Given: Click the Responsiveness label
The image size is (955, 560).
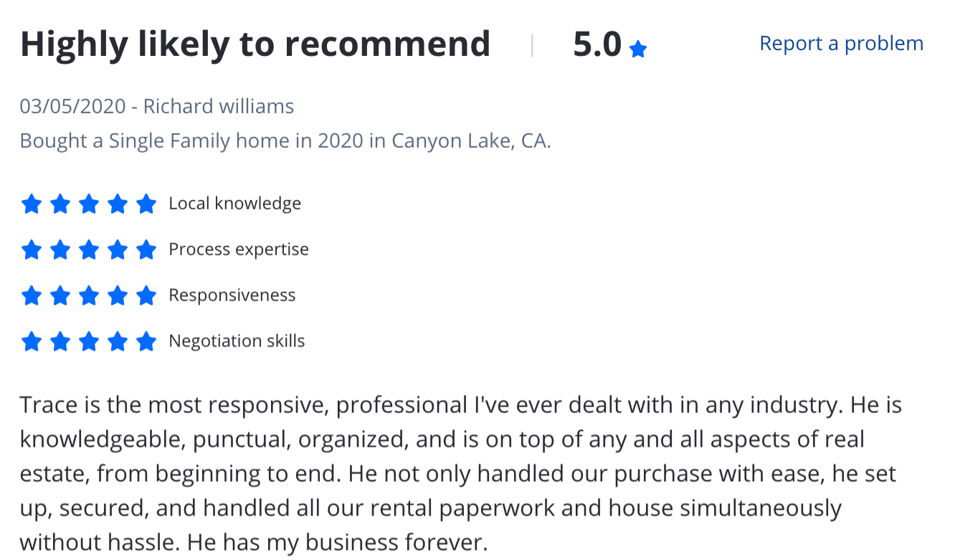Looking at the screenshot, I should 232,295.
